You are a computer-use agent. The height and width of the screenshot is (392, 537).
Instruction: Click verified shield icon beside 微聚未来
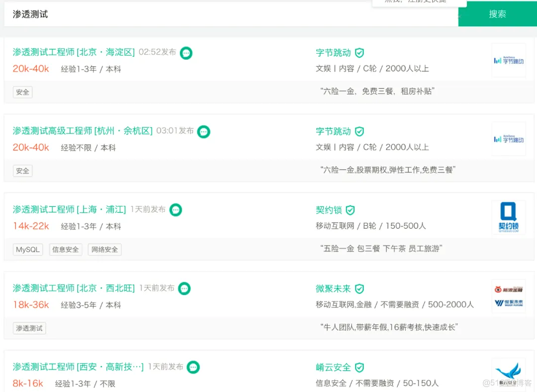coord(359,289)
